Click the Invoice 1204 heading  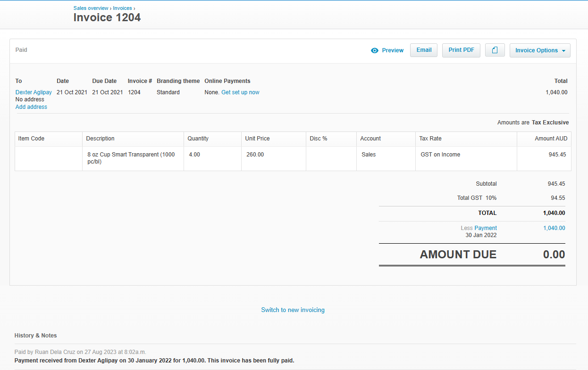(x=107, y=17)
